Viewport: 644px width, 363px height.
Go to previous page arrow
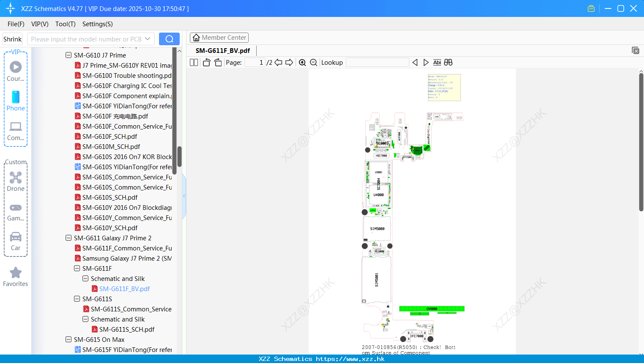tap(278, 63)
